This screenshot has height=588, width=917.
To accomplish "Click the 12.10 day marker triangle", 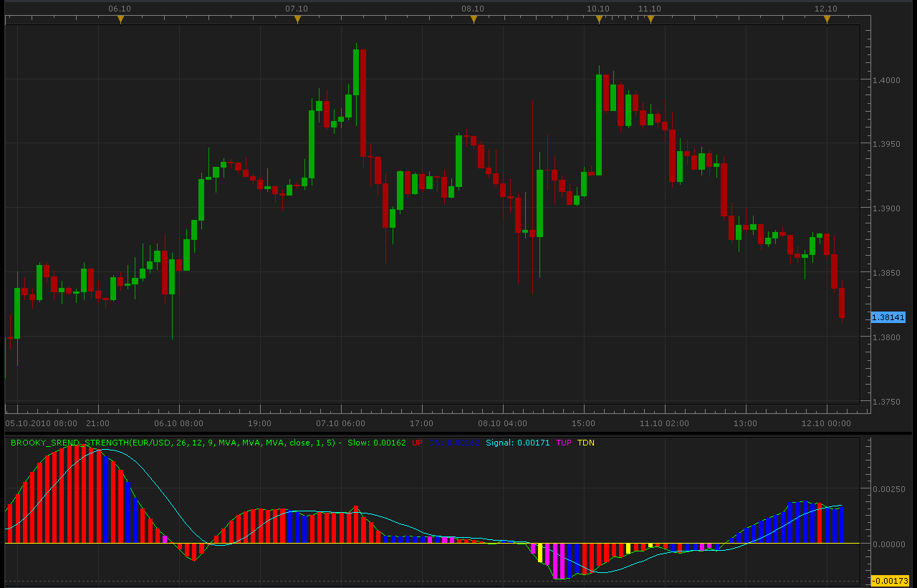I will (x=827, y=20).
